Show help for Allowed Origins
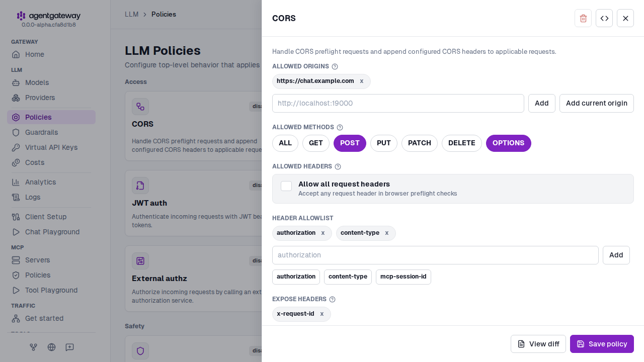Viewport: 644px width, 362px height. [x=335, y=66]
